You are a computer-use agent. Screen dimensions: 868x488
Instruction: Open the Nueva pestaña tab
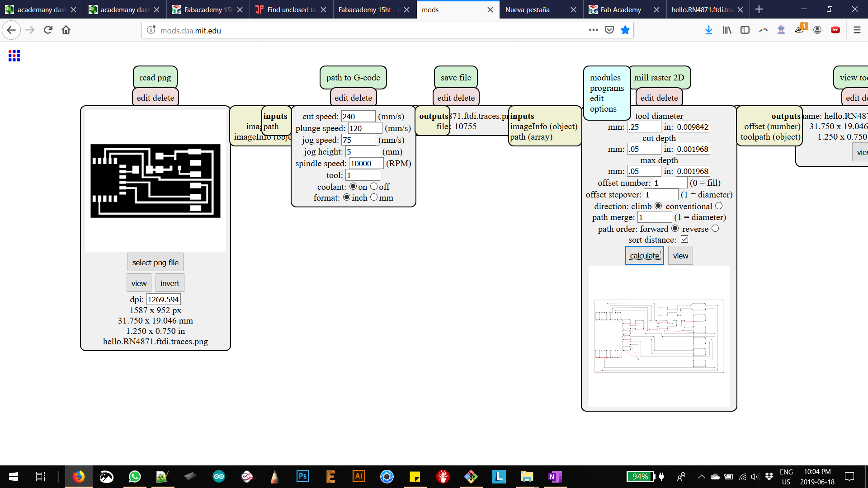pyautogui.click(x=527, y=9)
